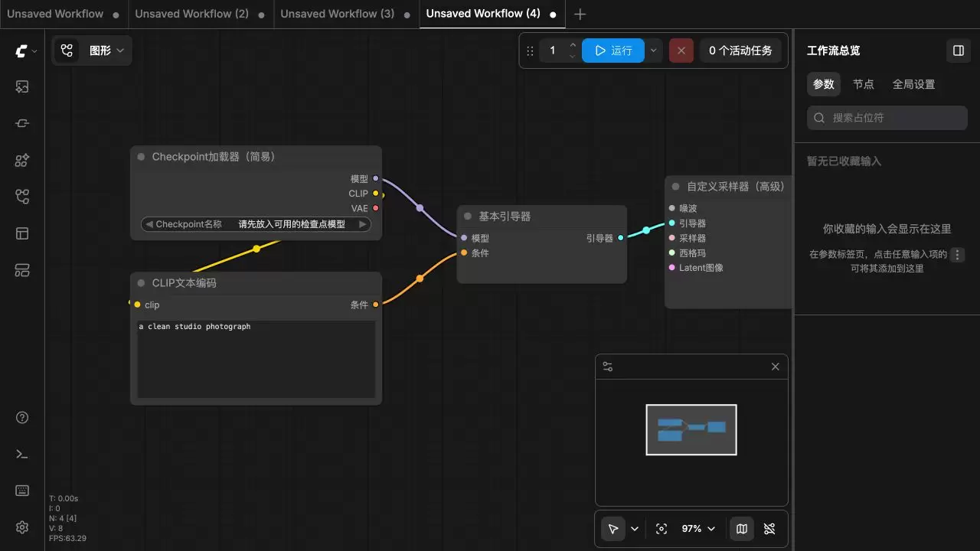The width and height of the screenshot is (980, 551).
Task: Click the batch count number field
Action: 553,51
